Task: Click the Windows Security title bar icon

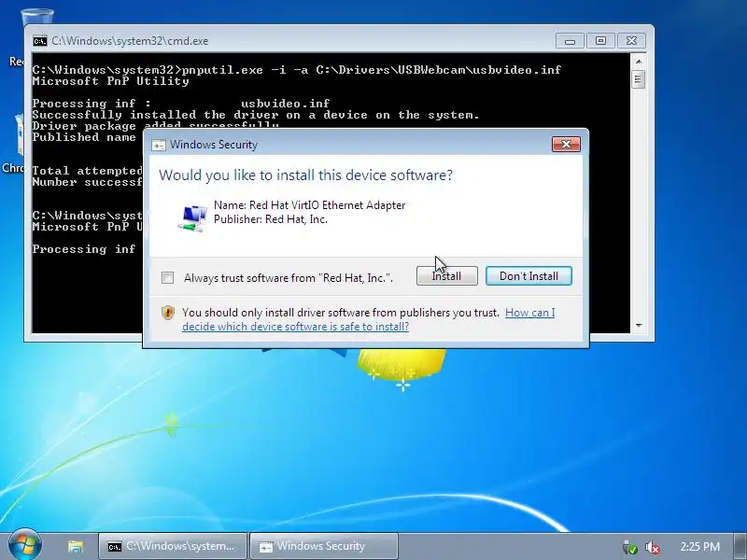Action: tap(158, 146)
